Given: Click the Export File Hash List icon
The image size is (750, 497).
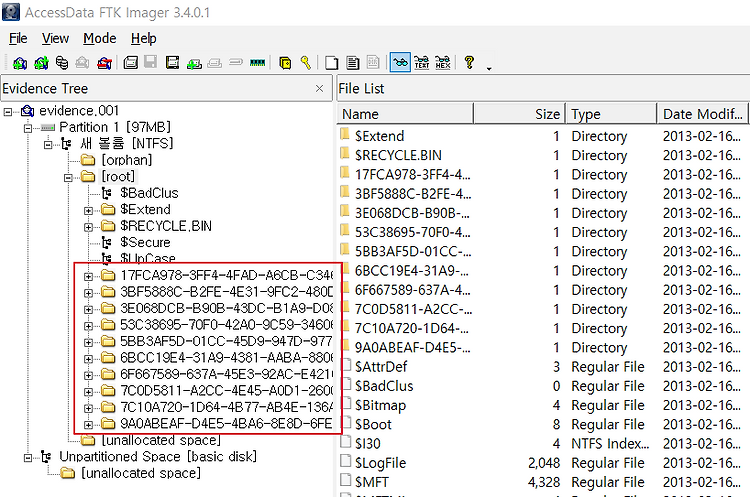Looking at the screenshot, I should coord(353,63).
